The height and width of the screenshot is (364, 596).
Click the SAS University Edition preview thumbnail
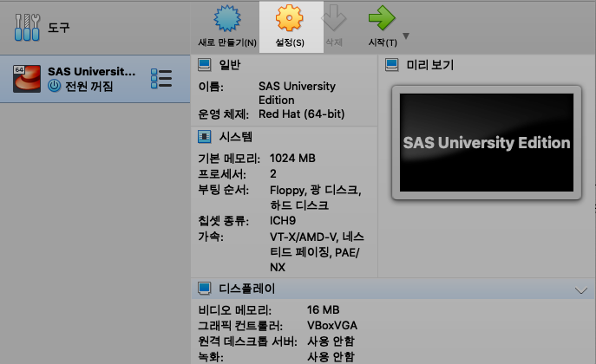click(487, 143)
